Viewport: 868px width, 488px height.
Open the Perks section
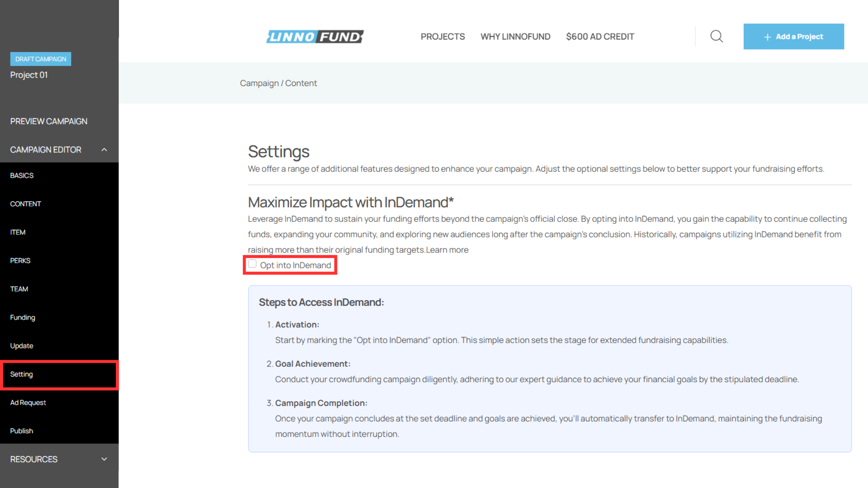coord(20,261)
